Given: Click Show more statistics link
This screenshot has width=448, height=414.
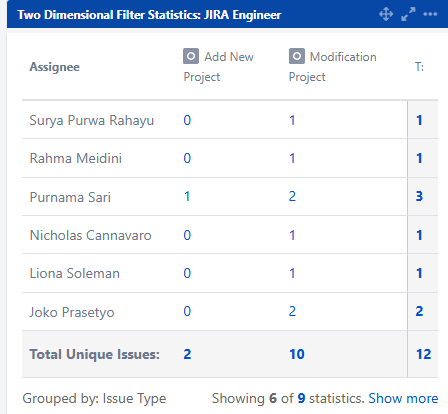Looking at the screenshot, I should 403,398.
